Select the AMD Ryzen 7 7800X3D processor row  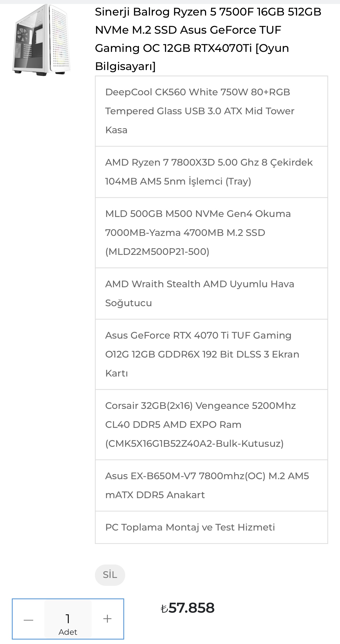211,172
